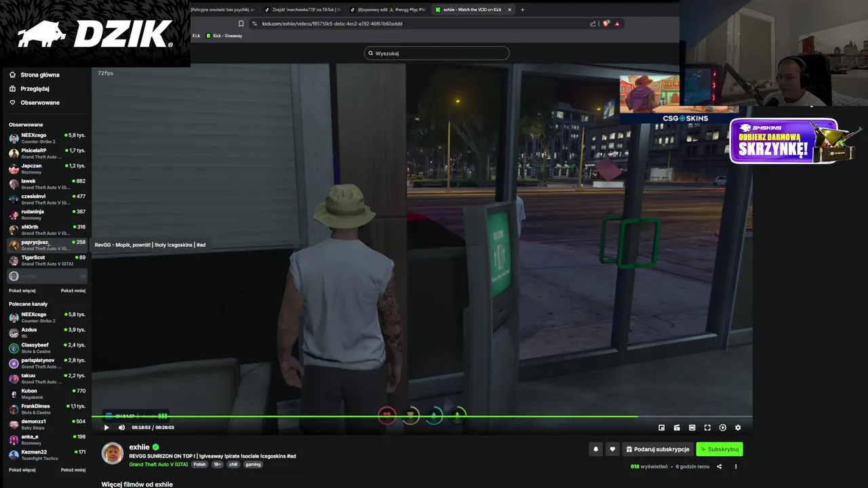Image resolution: width=868 pixels, height=488 pixels.
Task: Open rudaninja channel
Action: pyautogui.click(x=47, y=214)
